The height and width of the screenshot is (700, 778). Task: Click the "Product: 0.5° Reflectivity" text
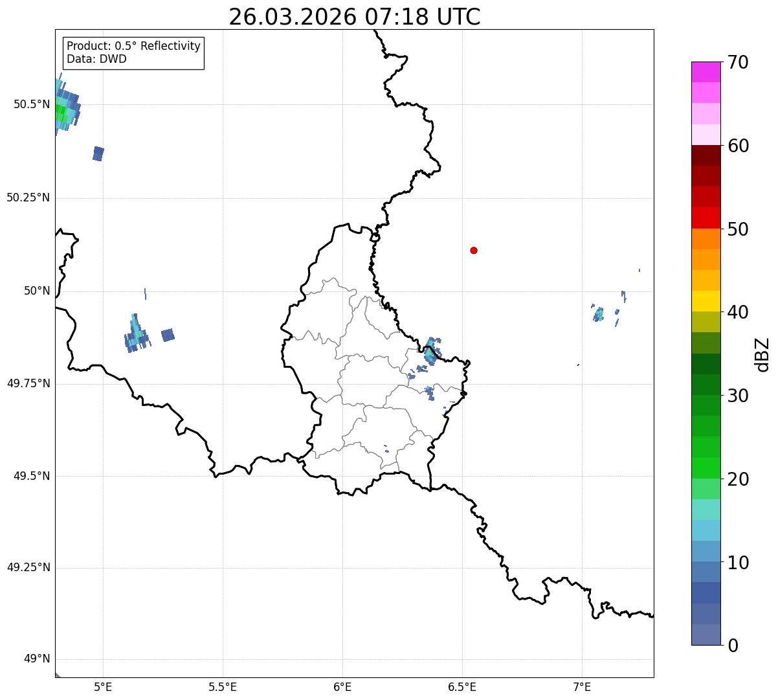tap(133, 47)
